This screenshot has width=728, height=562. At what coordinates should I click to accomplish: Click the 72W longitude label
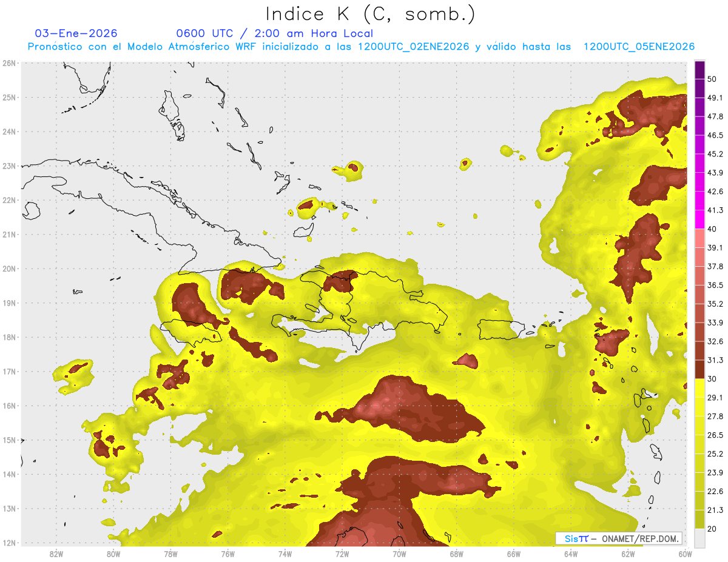[342, 554]
